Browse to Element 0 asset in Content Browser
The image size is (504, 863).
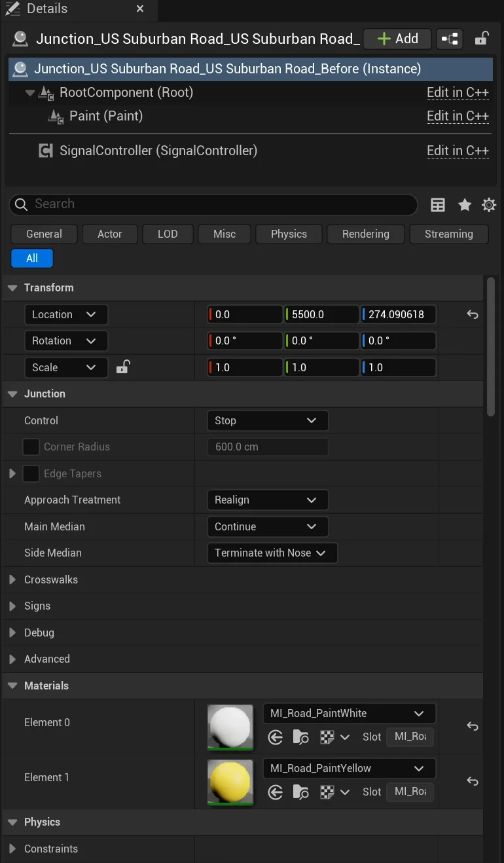(x=301, y=737)
